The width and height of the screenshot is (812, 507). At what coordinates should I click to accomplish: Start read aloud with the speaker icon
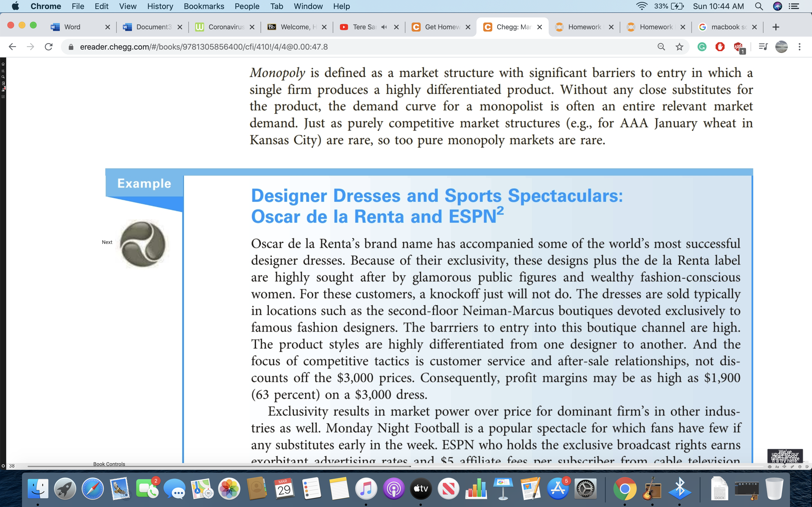coord(784,466)
